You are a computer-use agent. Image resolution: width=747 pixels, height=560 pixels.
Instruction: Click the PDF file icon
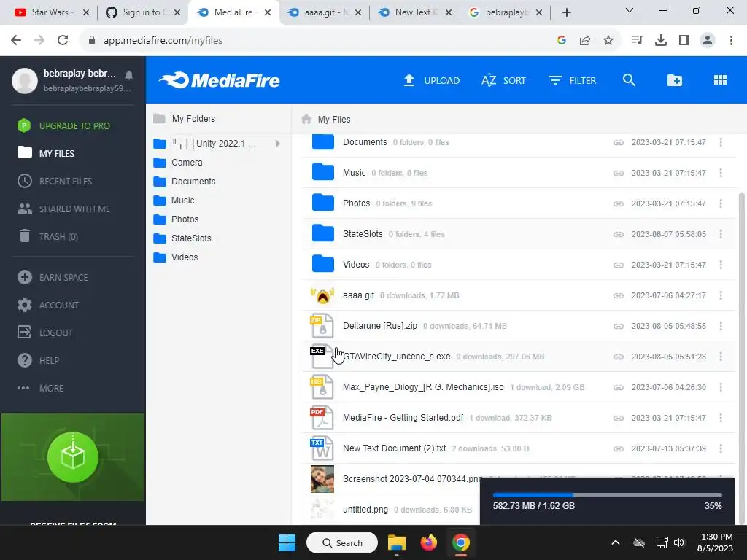pos(322,418)
